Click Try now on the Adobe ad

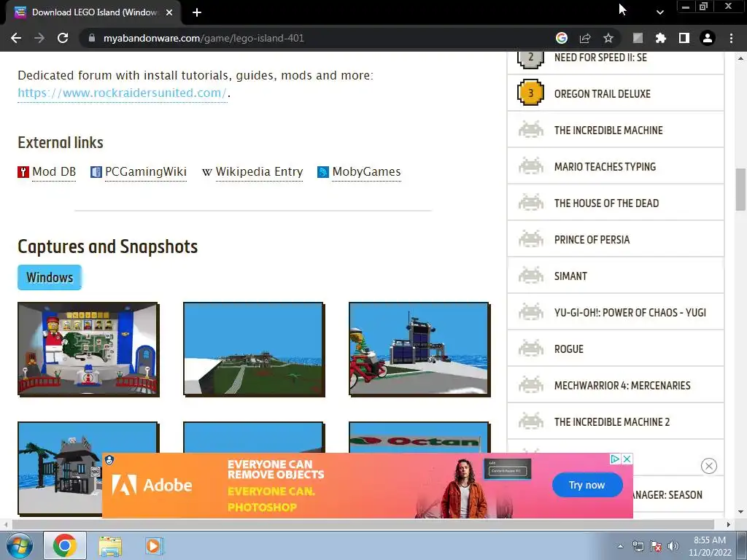pos(587,485)
